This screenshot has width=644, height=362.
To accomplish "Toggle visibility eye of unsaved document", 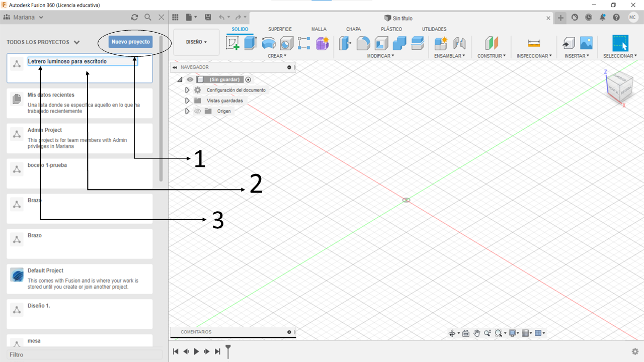I will click(x=190, y=79).
